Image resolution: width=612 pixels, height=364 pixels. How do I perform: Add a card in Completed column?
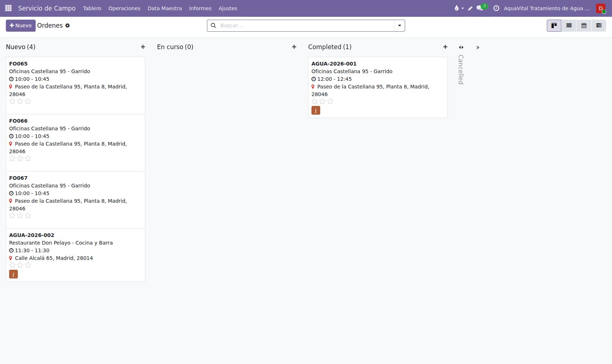(445, 47)
